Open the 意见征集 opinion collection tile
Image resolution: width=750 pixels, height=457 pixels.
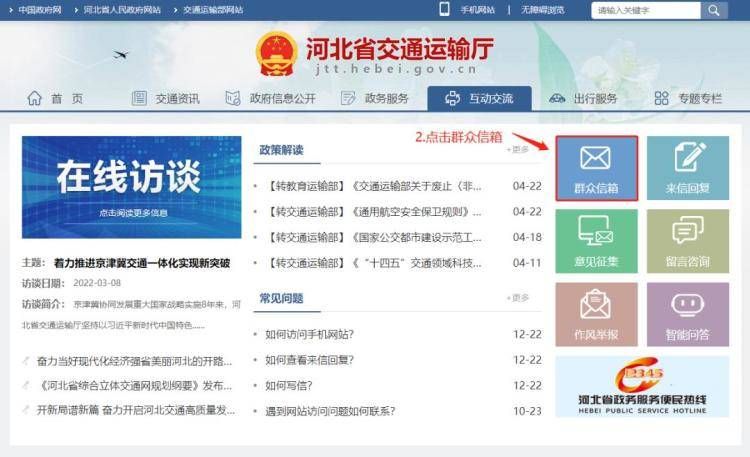click(596, 241)
